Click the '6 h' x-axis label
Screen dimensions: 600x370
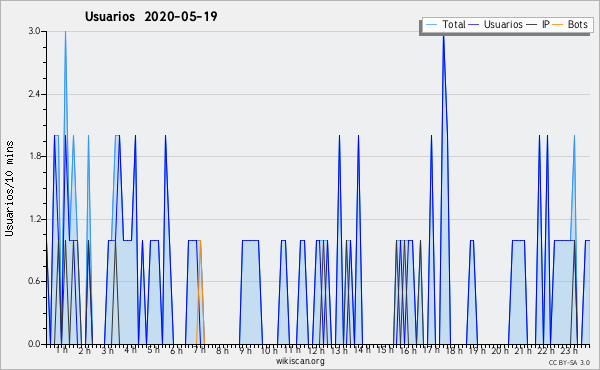[176, 350]
